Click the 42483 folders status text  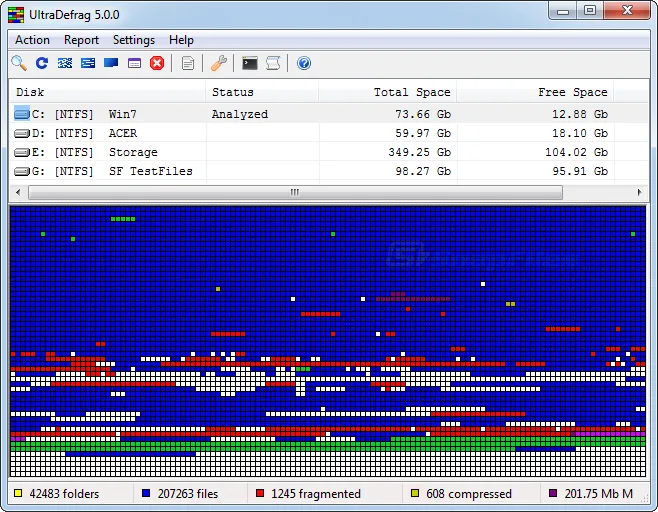(64, 494)
